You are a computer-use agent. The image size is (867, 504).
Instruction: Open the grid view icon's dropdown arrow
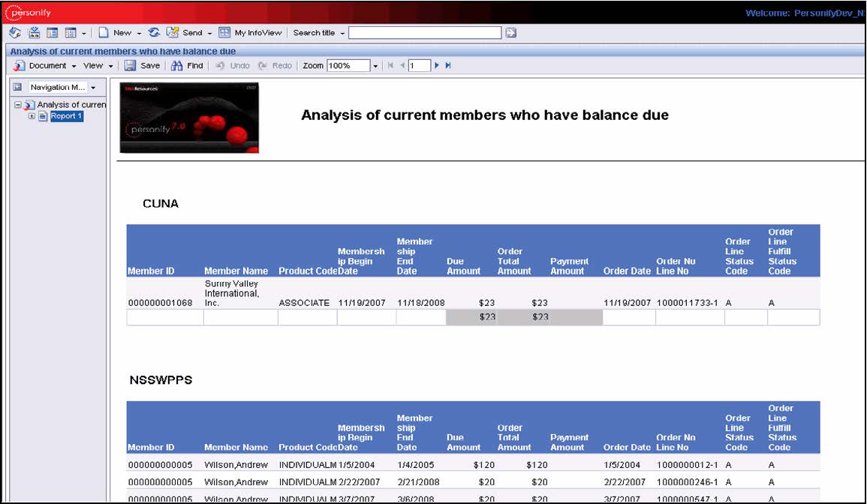coord(83,33)
